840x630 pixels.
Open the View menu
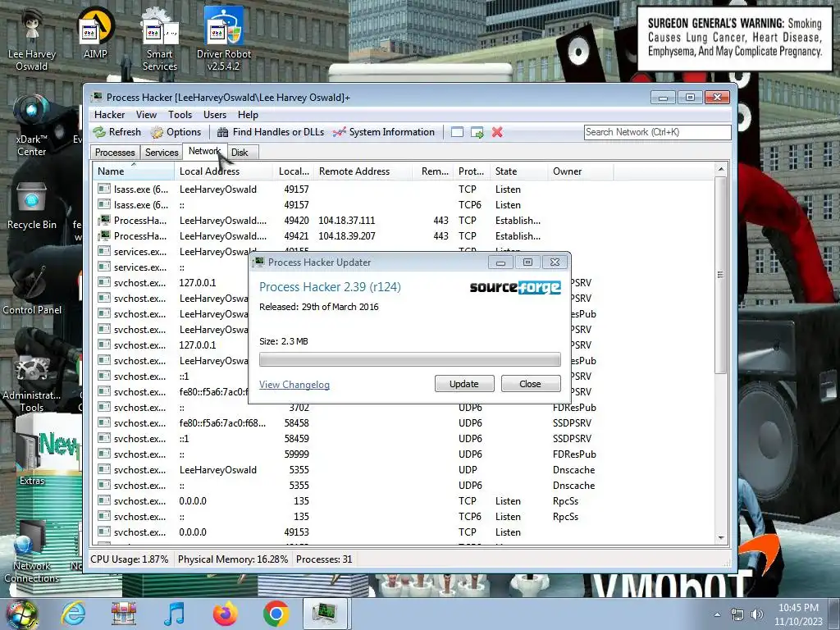[x=146, y=115]
